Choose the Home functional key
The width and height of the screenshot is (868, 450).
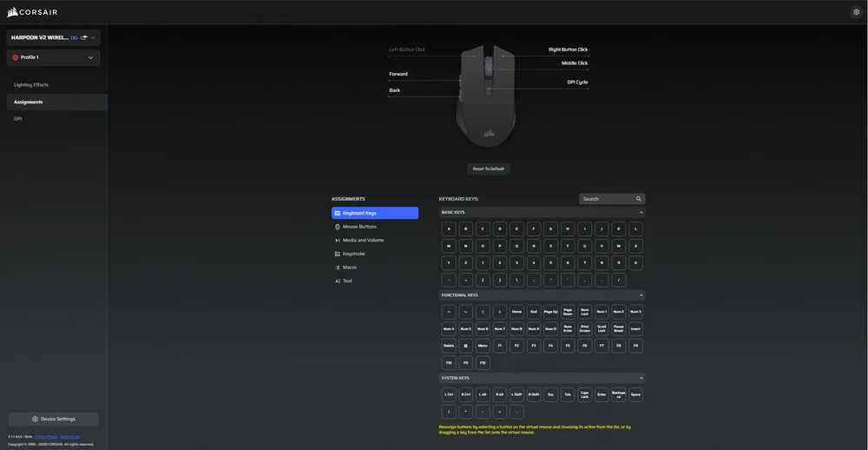(516, 312)
